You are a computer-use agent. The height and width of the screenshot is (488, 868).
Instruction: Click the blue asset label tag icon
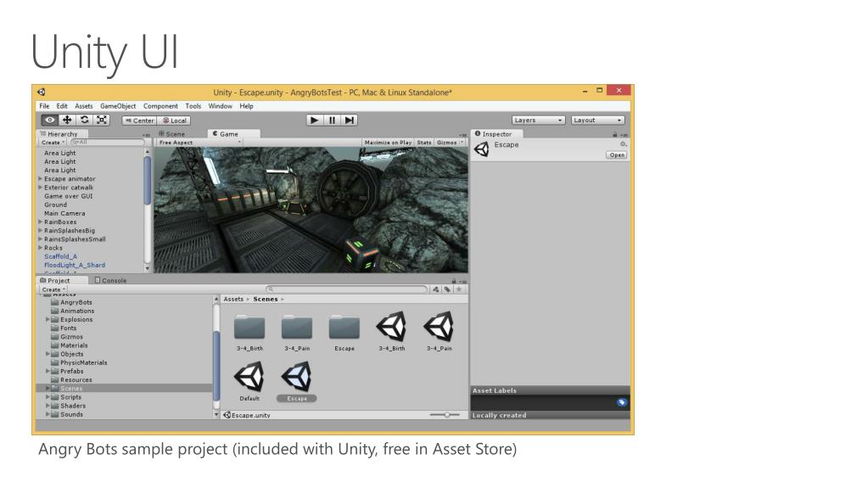point(621,402)
